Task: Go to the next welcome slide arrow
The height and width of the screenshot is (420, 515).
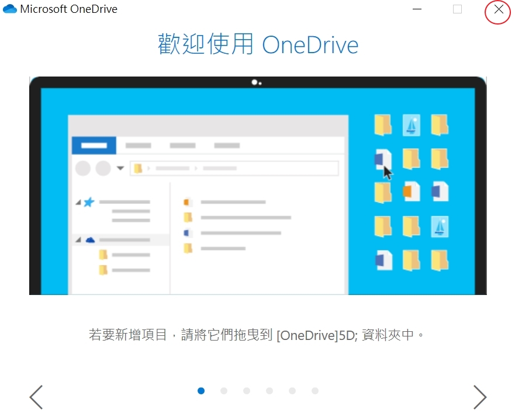Action: pyautogui.click(x=480, y=397)
